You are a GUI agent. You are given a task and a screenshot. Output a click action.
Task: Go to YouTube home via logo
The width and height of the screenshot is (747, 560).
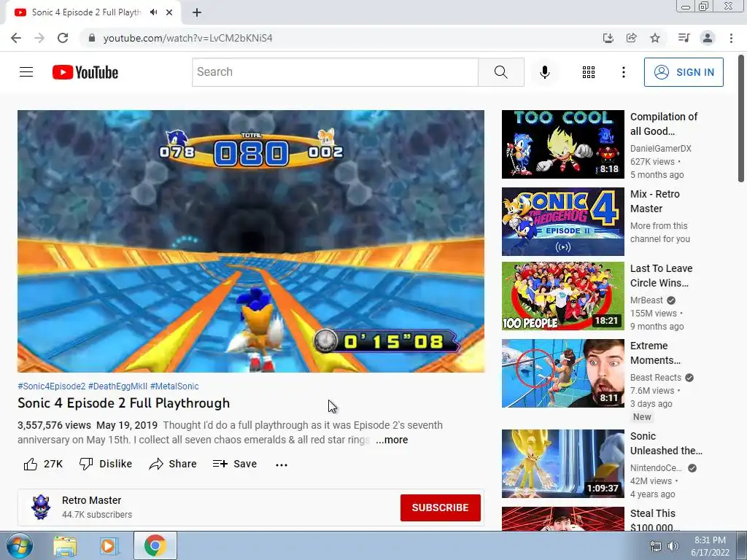click(x=85, y=72)
